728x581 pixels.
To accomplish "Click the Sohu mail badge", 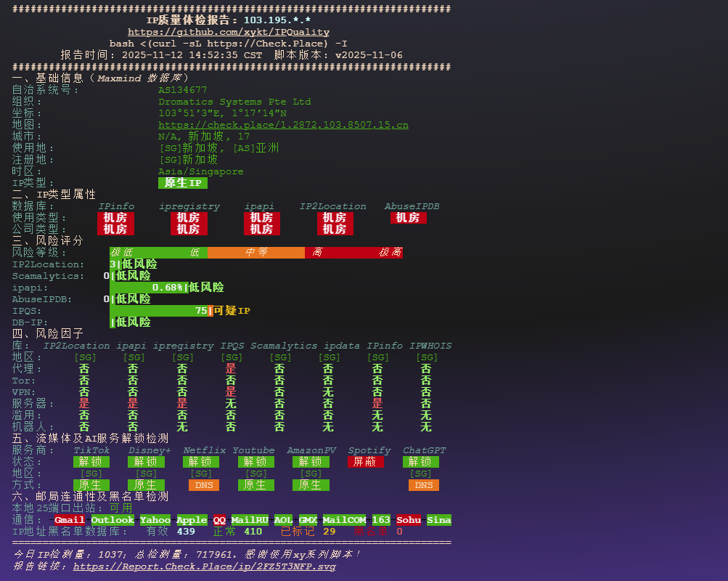I will tap(407, 520).
